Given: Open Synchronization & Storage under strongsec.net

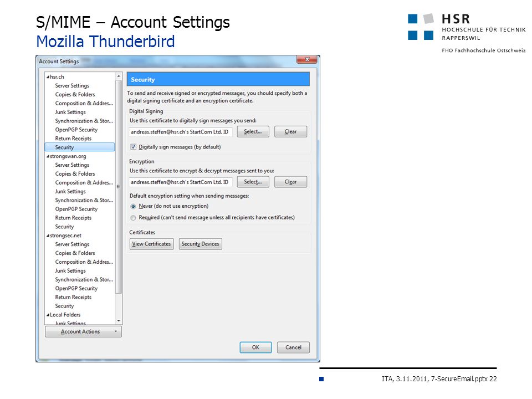Looking at the screenshot, I should [84, 280].
